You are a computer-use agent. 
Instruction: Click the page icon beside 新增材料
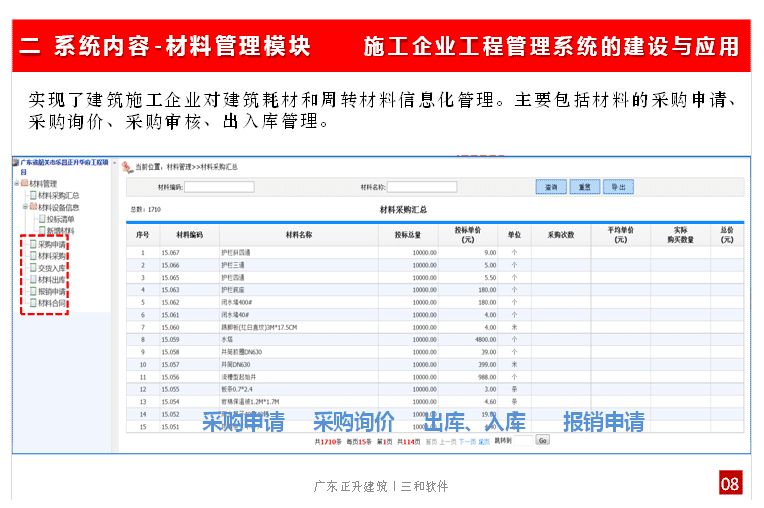pos(42,231)
